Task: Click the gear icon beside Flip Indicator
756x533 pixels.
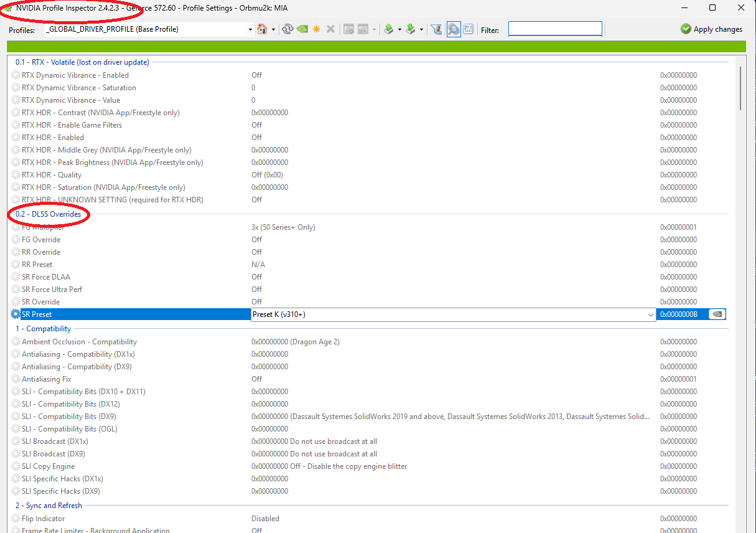Action: 16,519
